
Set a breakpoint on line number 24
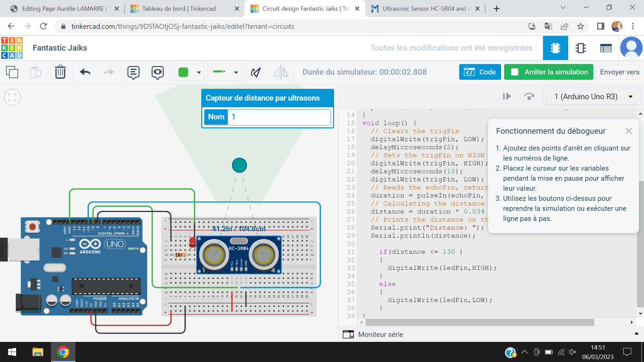pyautogui.click(x=351, y=195)
